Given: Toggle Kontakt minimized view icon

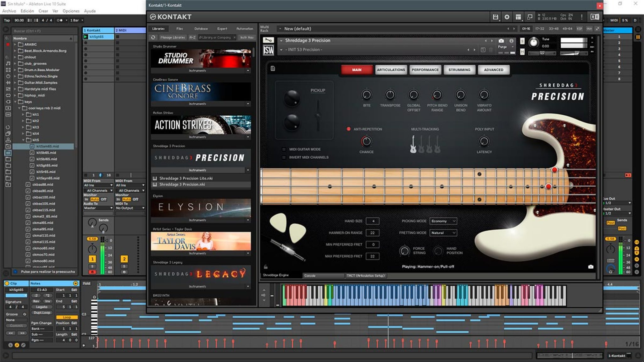Looking at the screenshot, I should point(530,17).
